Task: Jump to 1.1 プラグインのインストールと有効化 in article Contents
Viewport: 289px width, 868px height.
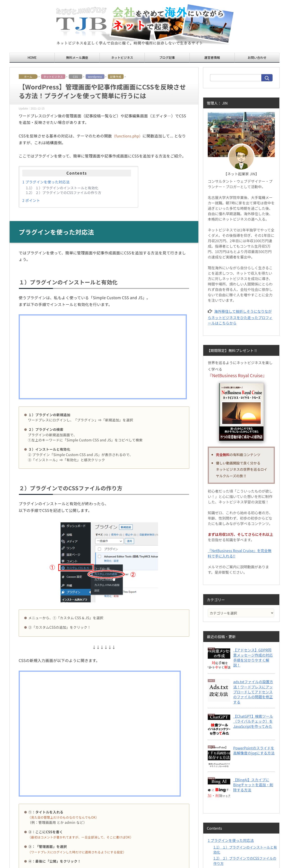Action: click(x=62, y=188)
